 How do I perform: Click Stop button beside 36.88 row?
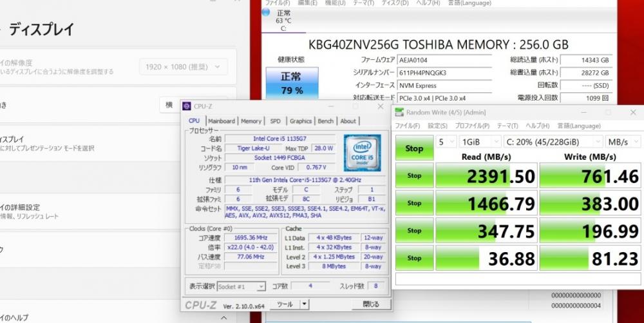click(x=414, y=258)
